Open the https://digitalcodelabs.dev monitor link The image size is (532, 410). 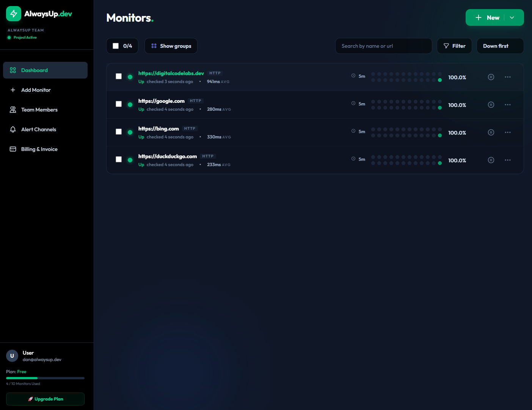coord(171,73)
